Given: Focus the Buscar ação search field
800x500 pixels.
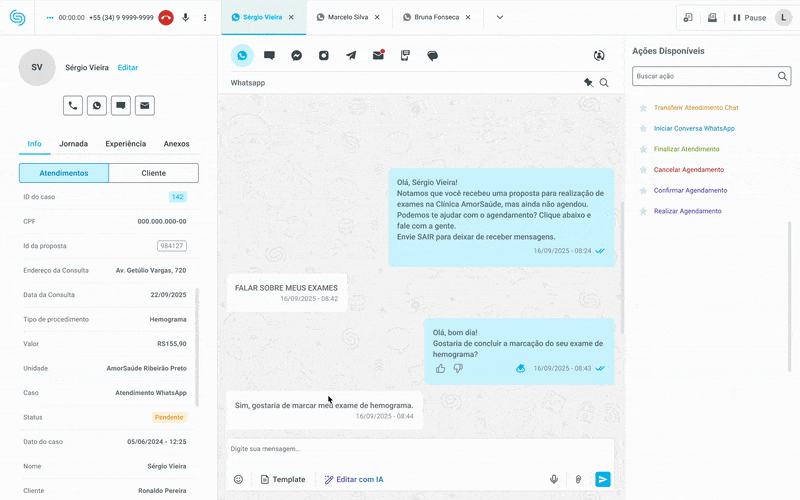Looking at the screenshot, I should point(711,76).
